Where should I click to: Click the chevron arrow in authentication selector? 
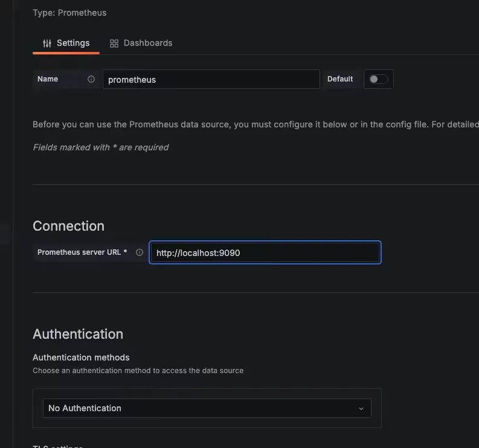point(361,409)
